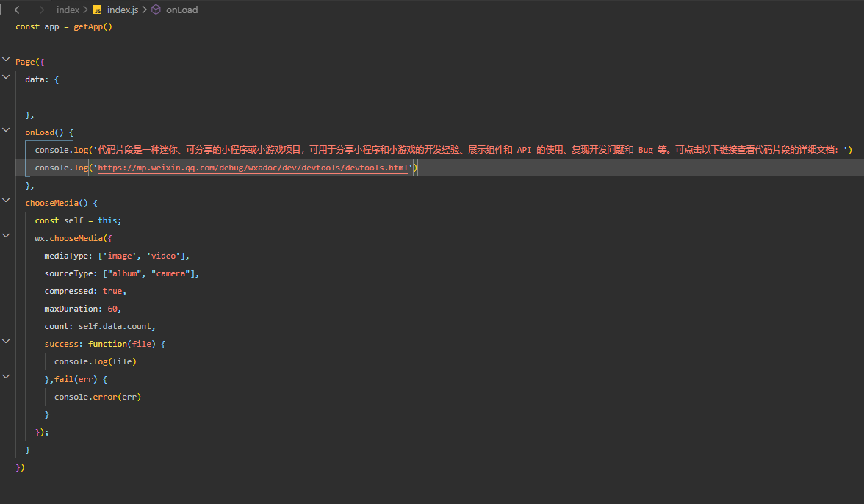Fold the chooseMedia() method
The height and width of the screenshot is (504, 864).
(6, 201)
